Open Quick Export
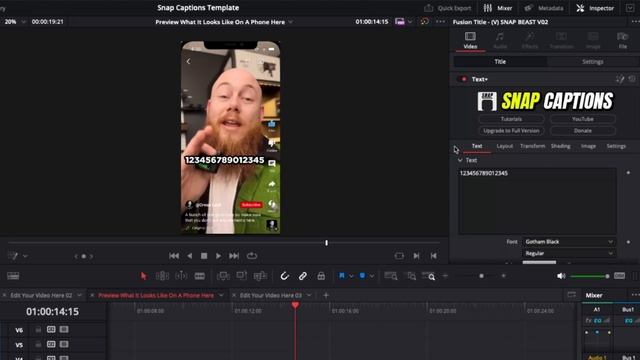The width and height of the screenshot is (640, 360). [x=448, y=8]
